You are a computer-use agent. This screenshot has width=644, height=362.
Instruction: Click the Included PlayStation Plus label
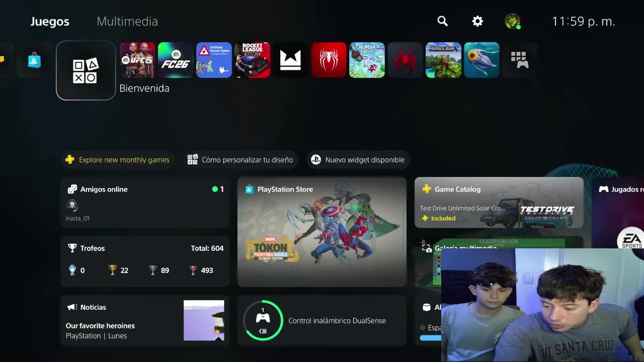438,218
